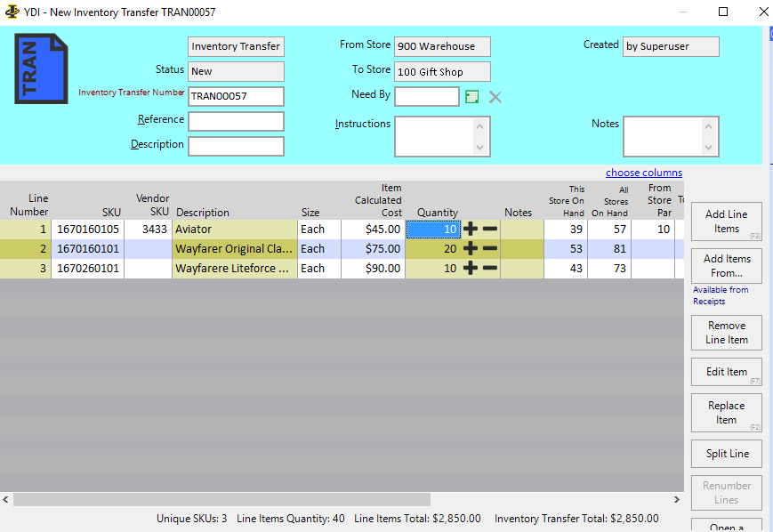Click the Quantity column header
The height and width of the screenshot is (532, 773).
438,213
